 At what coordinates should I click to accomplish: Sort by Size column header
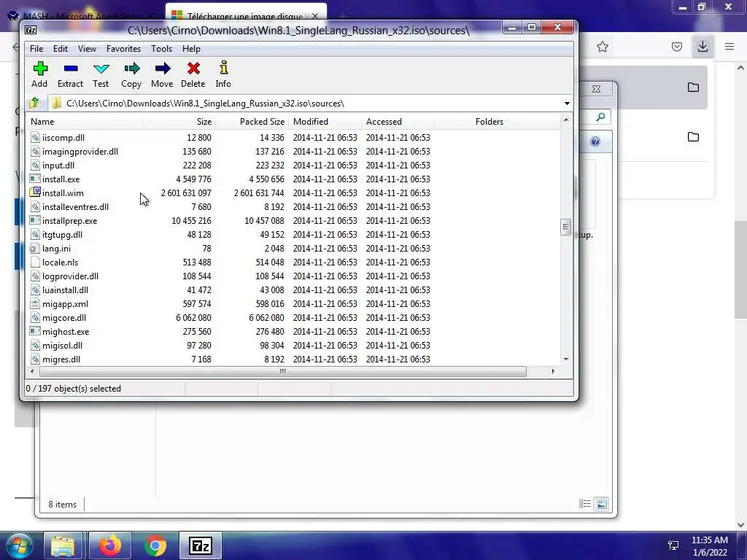179,122
